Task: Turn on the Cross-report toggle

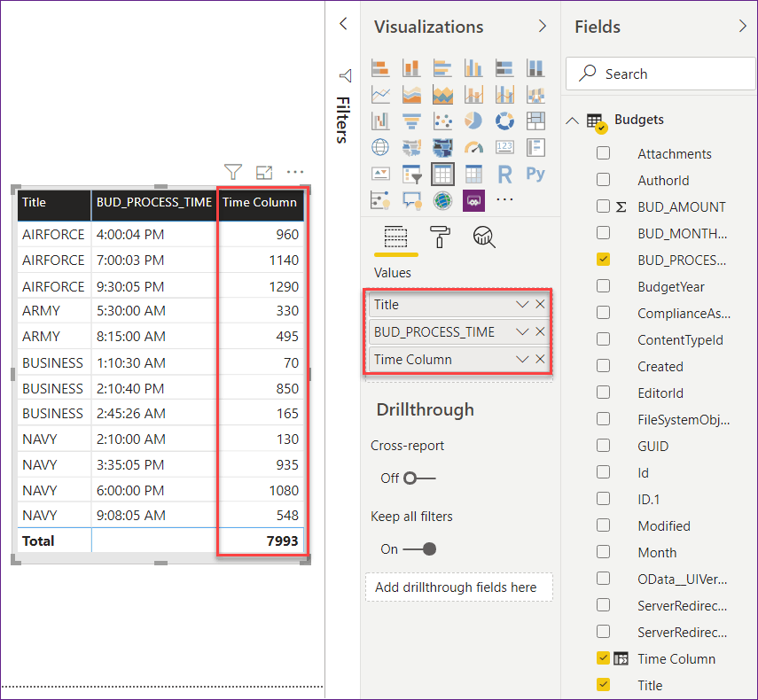Action: pos(419,478)
